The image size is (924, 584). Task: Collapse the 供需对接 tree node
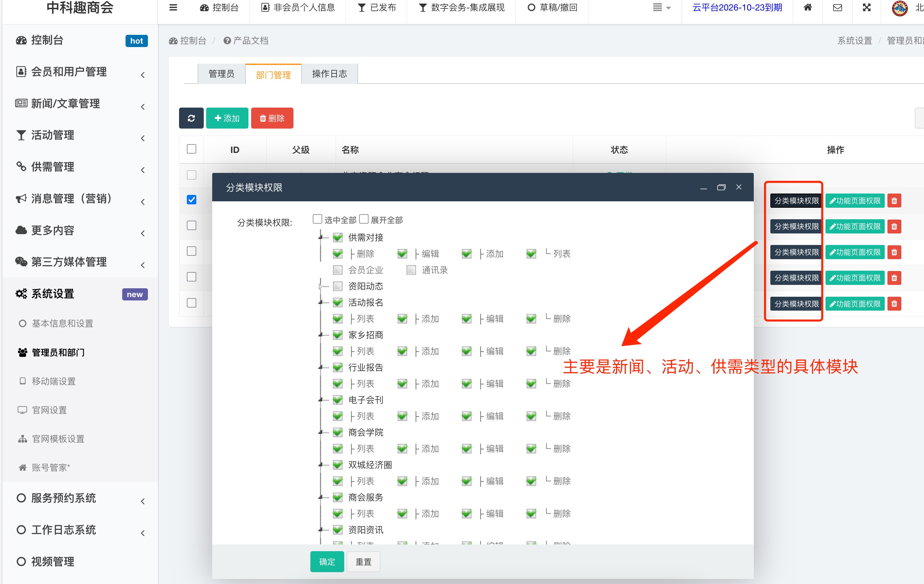point(321,238)
